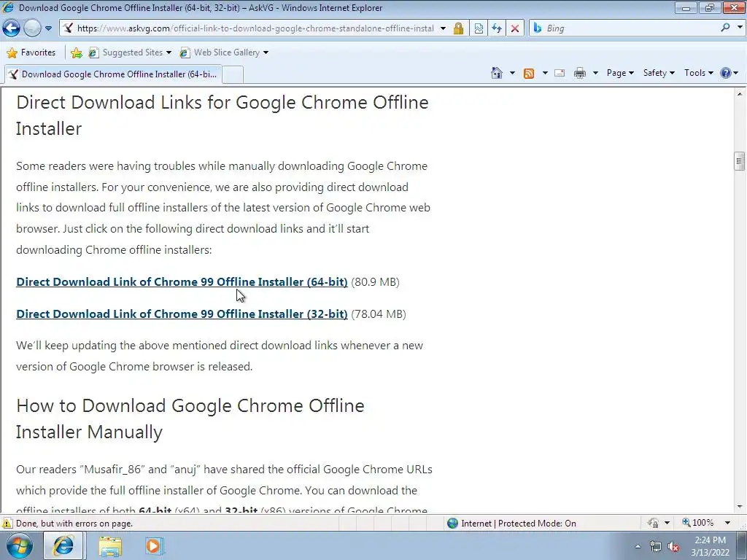Click 'Done, but with errors on page.' text

74,524
